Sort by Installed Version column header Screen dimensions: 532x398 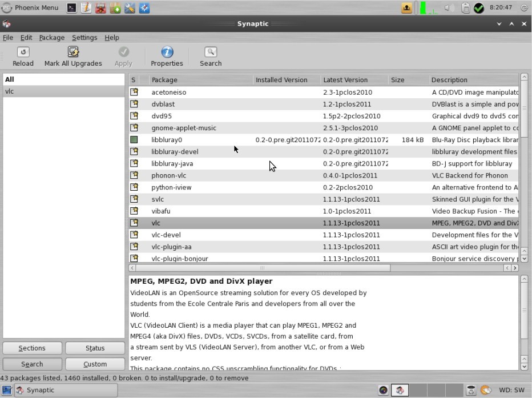[287, 80]
